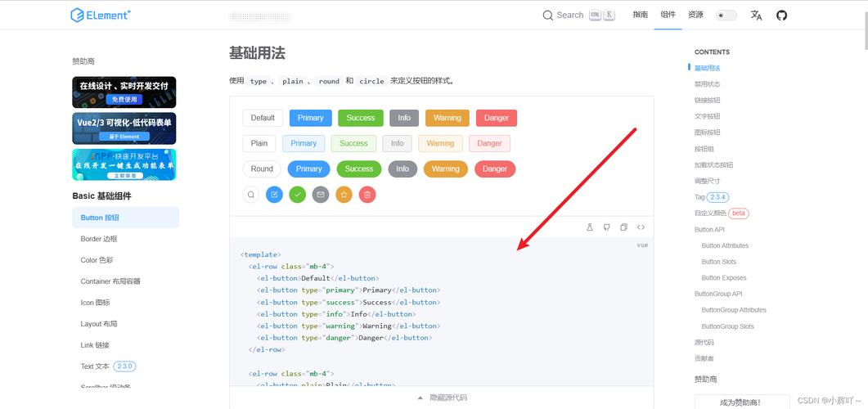Viewport: 868px width, 409px height.
Task: Click the Element Plus logo
Action: tap(101, 15)
